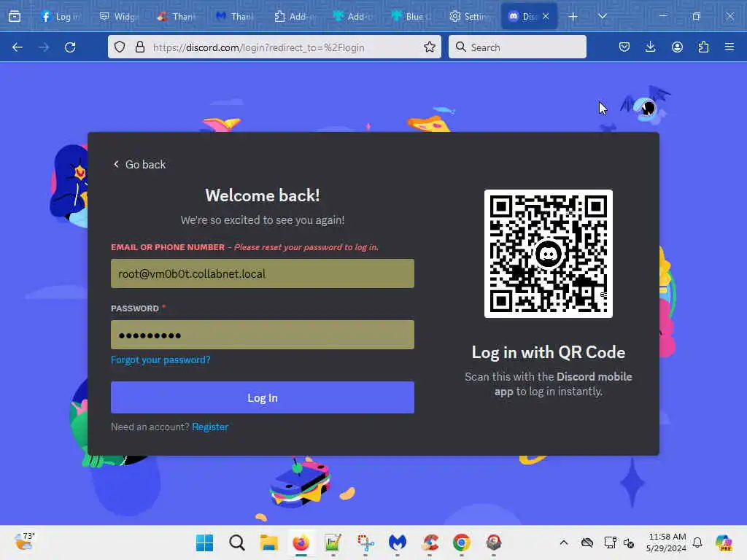Click the Go back link
This screenshot has height=560, width=747.
(x=139, y=164)
